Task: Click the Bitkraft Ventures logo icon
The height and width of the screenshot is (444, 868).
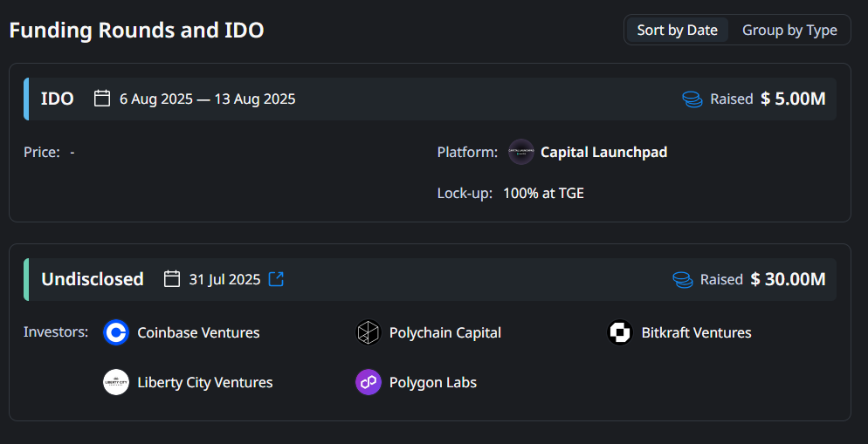Action: [620, 332]
